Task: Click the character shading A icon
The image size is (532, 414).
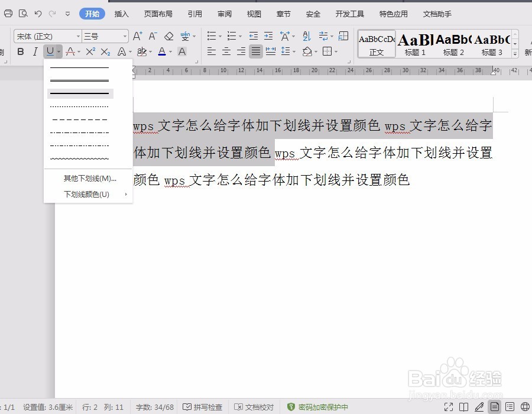Action: click(x=182, y=51)
